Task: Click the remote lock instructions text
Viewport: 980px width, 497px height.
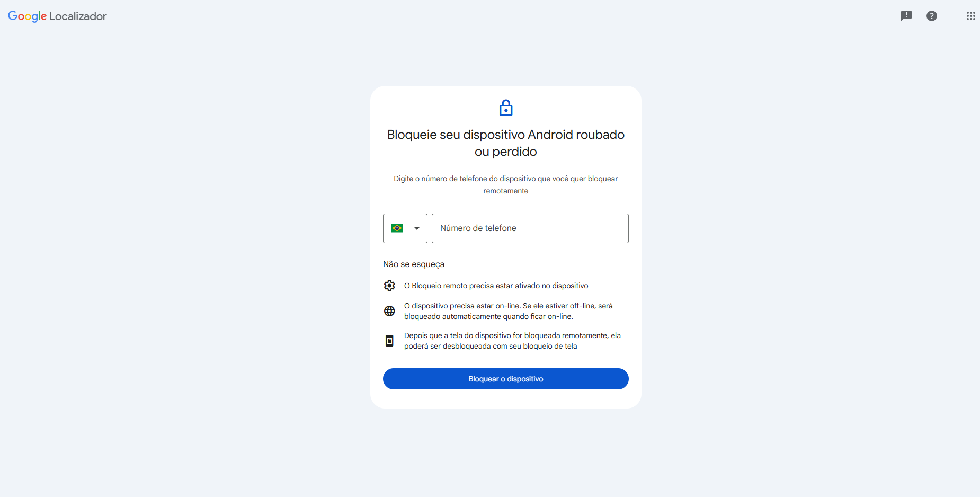Action: pos(505,184)
